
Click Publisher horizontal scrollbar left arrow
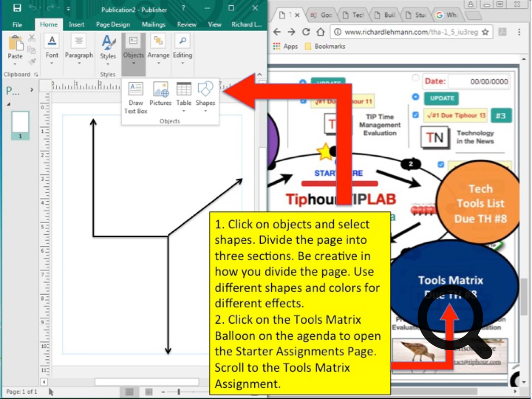tap(44, 382)
